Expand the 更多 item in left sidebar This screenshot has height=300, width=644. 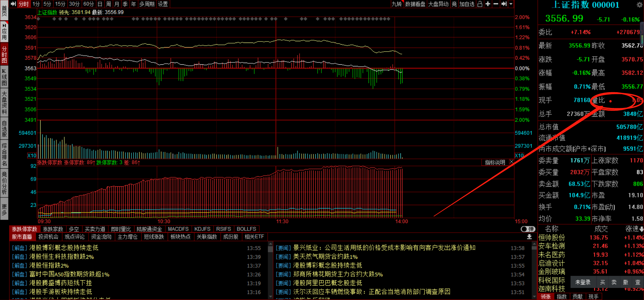pyautogui.click(x=4, y=209)
